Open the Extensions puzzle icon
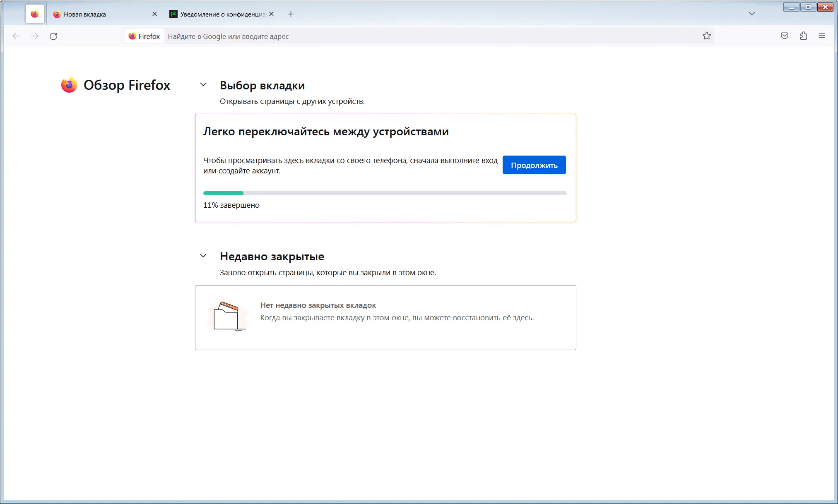 pyautogui.click(x=803, y=36)
